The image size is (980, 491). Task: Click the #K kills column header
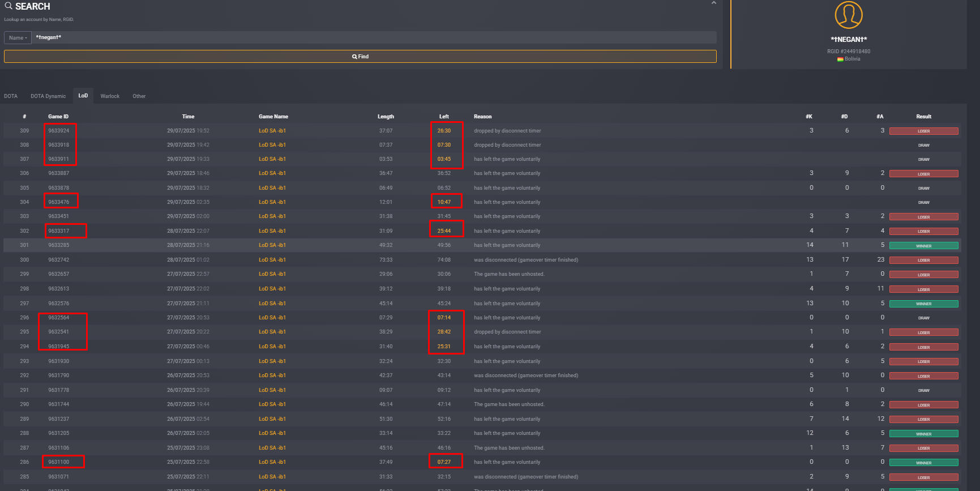(x=809, y=117)
